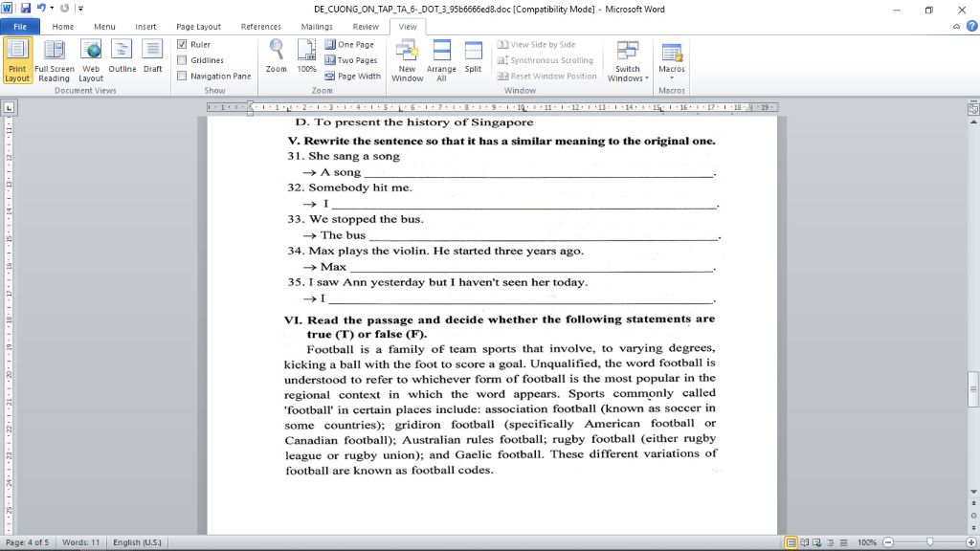Choose One Page zoom

(348, 44)
